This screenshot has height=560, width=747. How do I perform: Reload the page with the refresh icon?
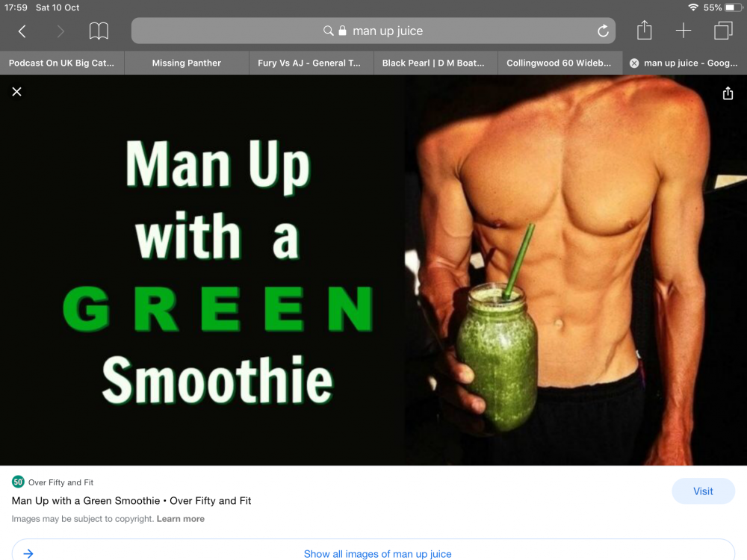pyautogui.click(x=603, y=31)
